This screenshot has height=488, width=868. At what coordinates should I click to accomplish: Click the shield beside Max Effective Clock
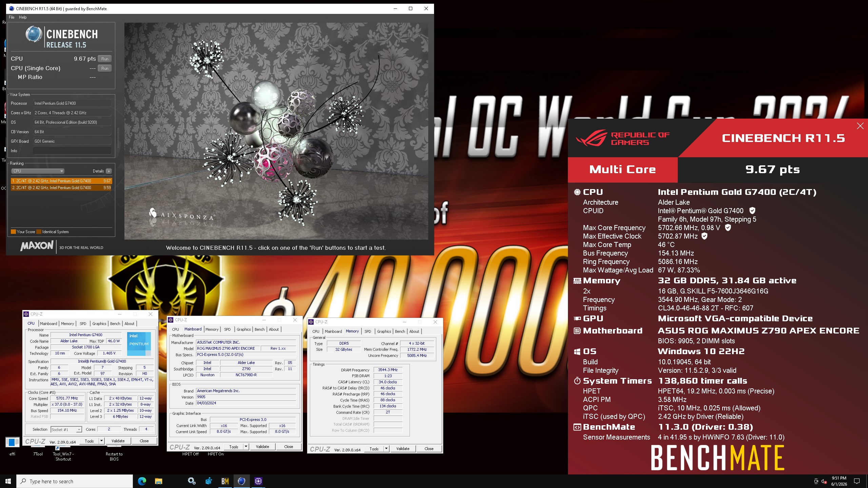pyautogui.click(x=705, y=236)
